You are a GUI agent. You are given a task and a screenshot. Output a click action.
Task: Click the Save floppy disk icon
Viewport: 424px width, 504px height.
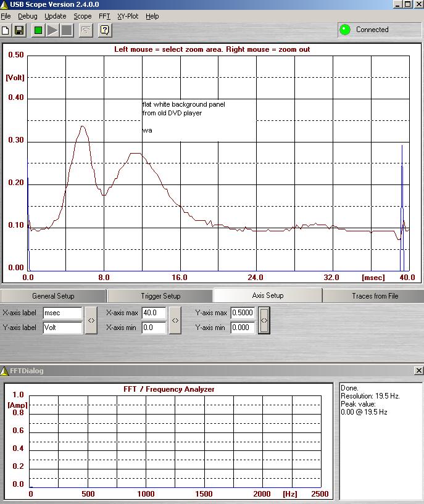(19, 30)
